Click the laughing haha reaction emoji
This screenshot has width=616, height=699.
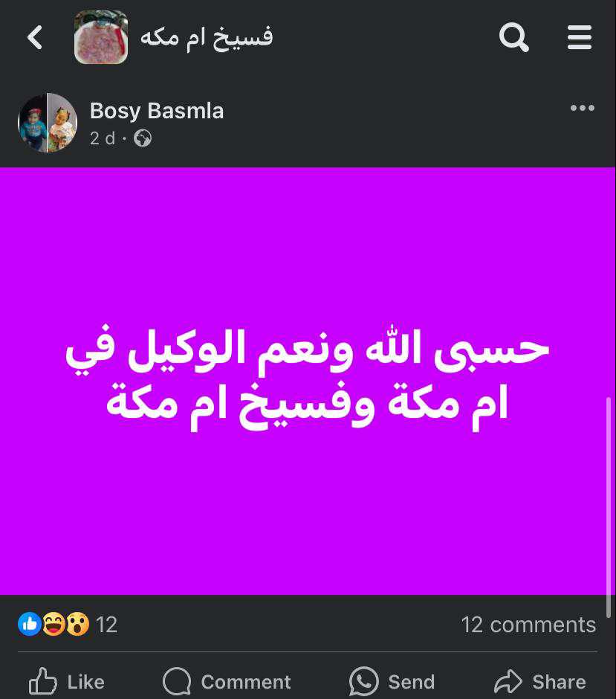point(54,624)
